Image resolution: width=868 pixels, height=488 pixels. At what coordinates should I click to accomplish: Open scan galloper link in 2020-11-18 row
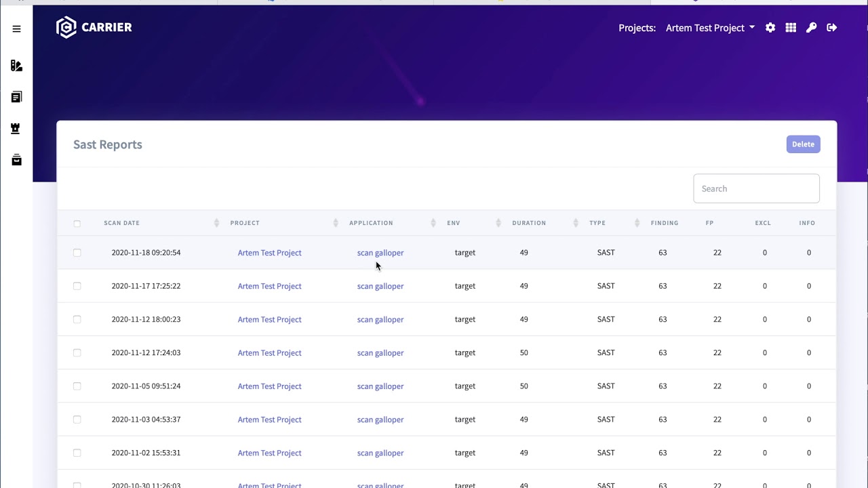[x=380, y=253]
